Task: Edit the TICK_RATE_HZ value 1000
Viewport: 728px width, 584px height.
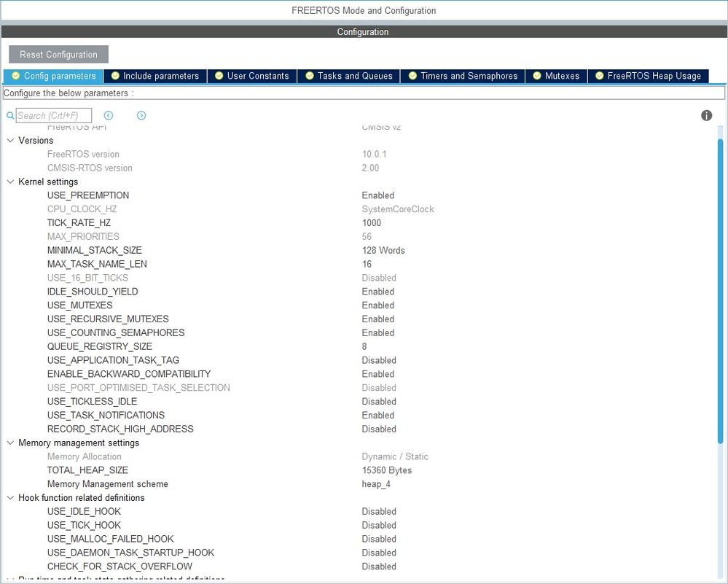Action: [372, 222]
